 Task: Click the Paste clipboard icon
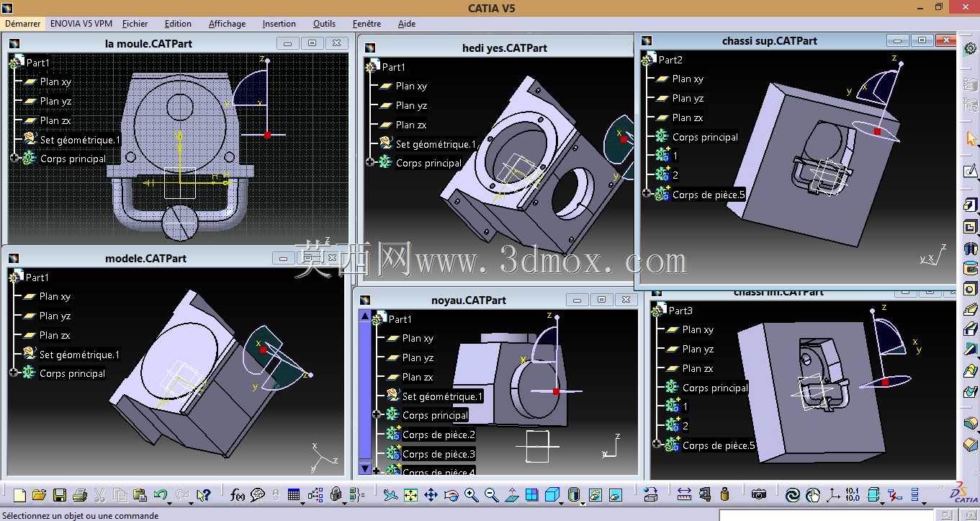[x=140, y=495]
